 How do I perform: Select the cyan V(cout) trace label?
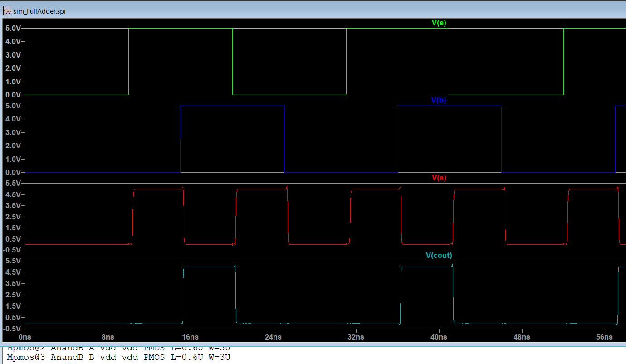point(439,256)
